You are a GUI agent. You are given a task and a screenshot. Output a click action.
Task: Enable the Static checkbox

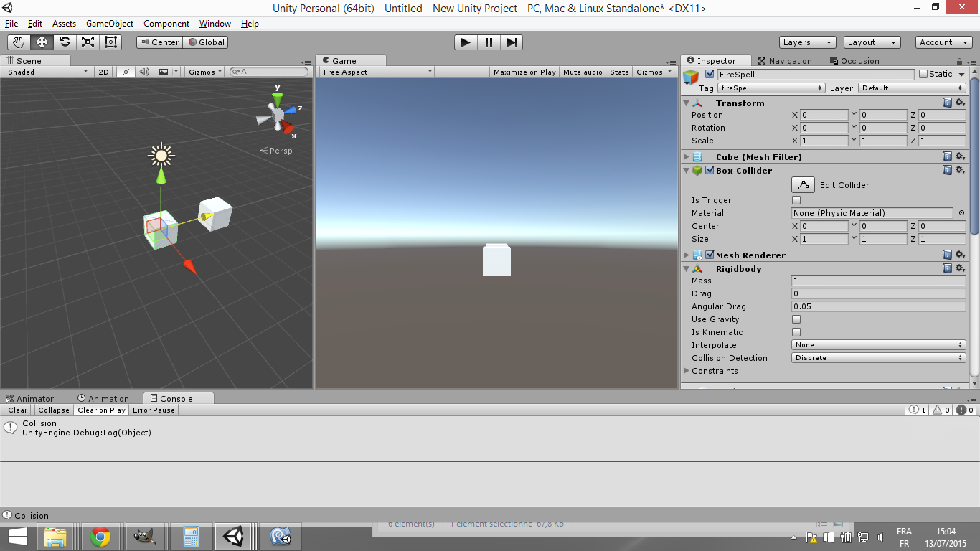(x=923, y=74)
